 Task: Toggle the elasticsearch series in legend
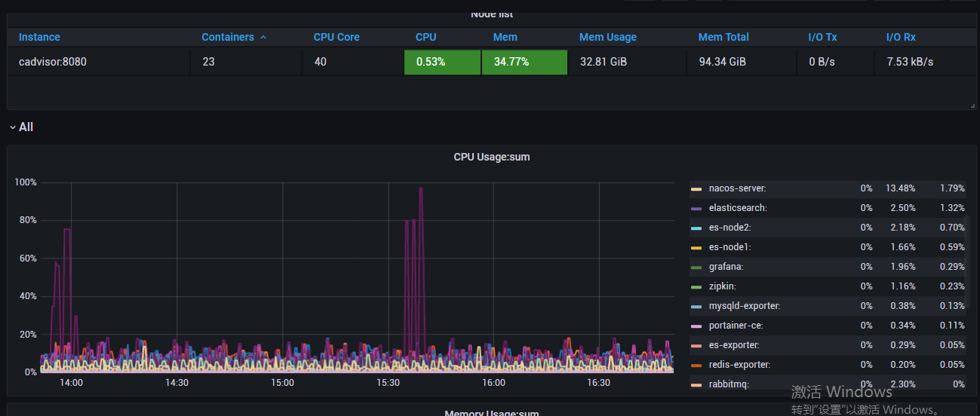coord(738,208)
